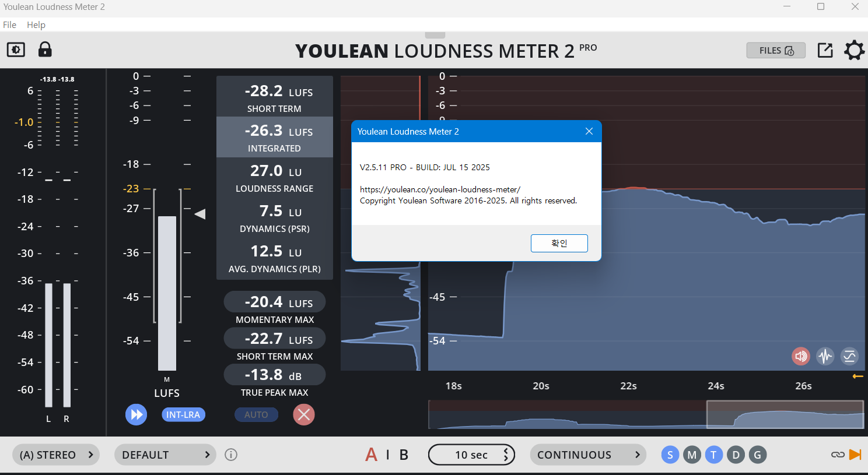Click the timeline overview selection window

coord(785,414)
